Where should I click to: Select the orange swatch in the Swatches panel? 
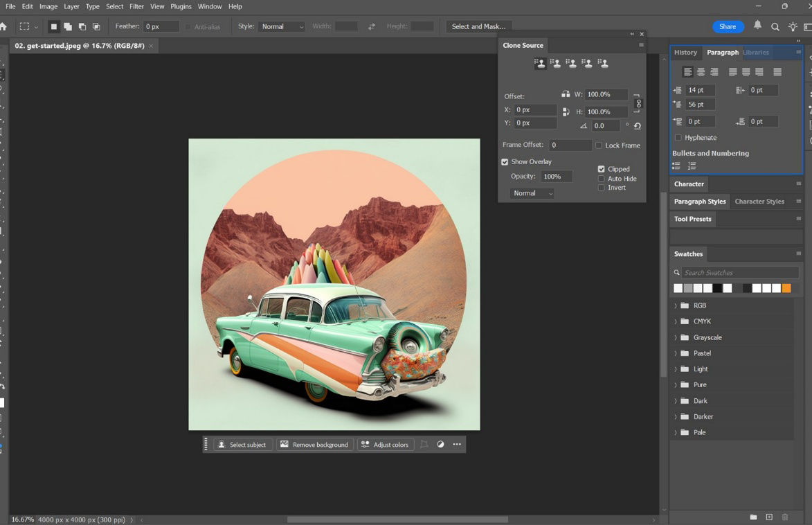click(786, 287)
